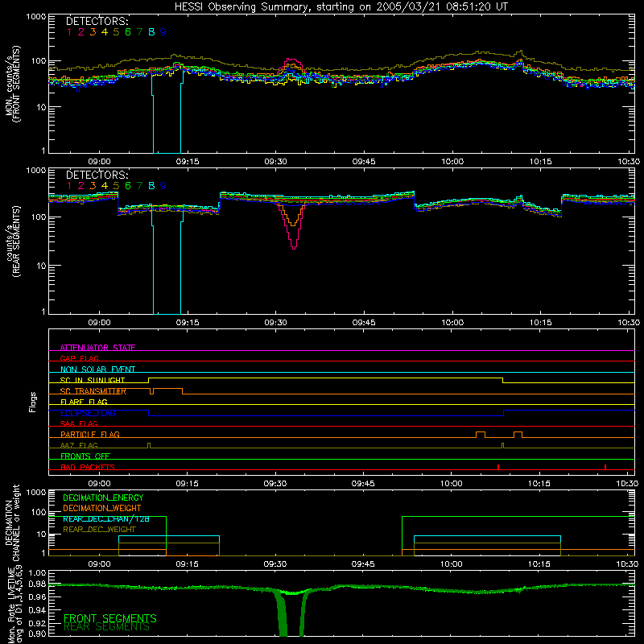Click the GAP FLAG label

coord(79,358)
